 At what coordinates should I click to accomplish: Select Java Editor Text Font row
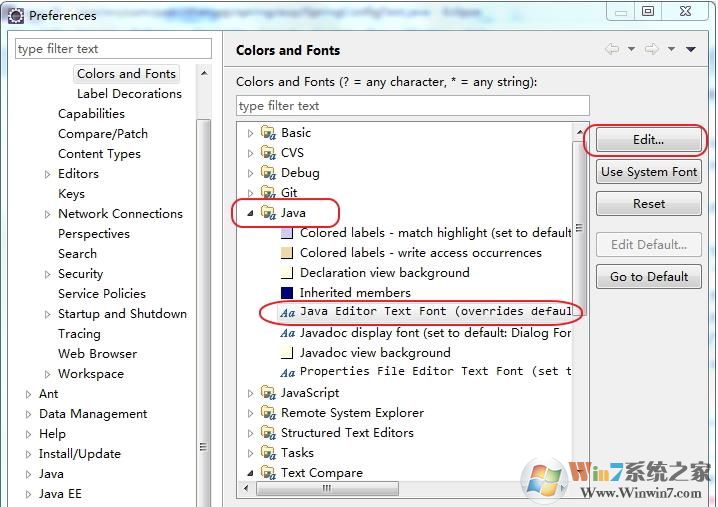(426, 313)
